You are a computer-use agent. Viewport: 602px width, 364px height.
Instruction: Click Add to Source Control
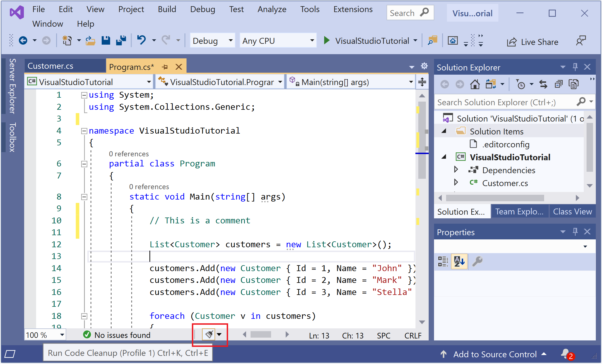click(x=495, y=354)
